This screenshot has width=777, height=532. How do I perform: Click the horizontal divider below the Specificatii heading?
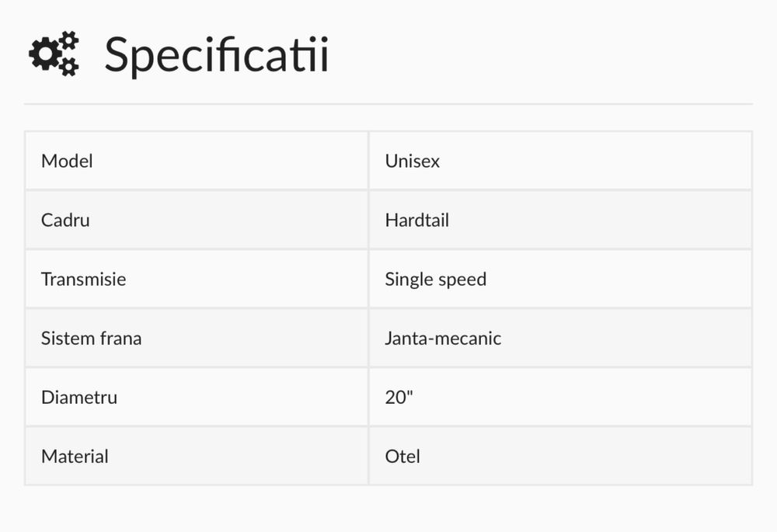388,103
